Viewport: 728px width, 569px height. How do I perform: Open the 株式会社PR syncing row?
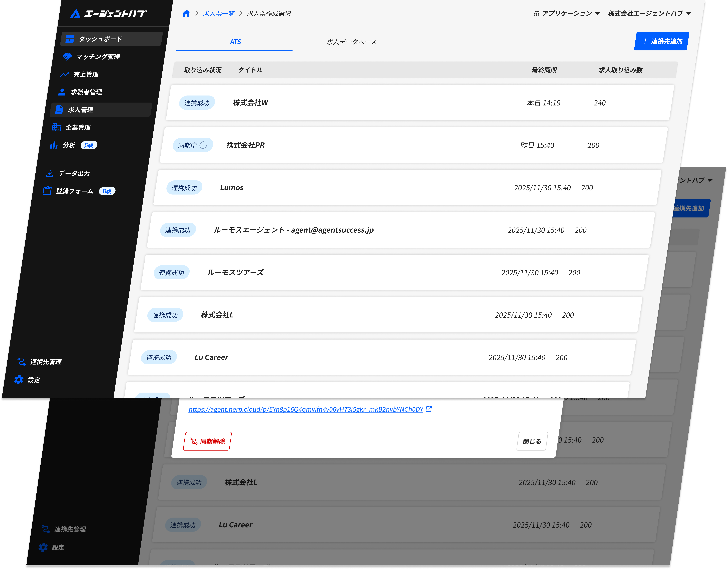(x=245, y=145)
